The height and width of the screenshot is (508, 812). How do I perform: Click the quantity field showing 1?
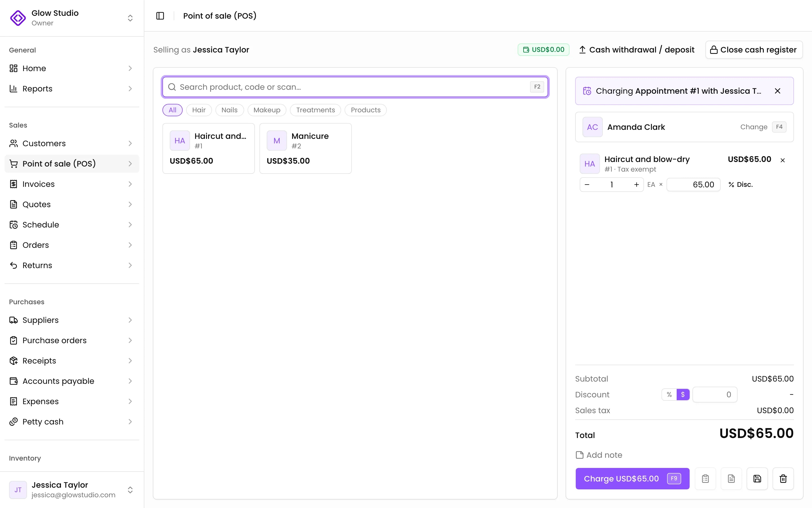[x=612, y=185]
